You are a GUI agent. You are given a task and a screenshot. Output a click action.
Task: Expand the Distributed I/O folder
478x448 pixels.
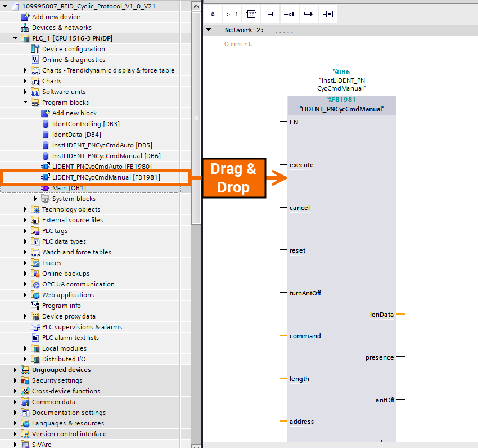click(25, 359)
